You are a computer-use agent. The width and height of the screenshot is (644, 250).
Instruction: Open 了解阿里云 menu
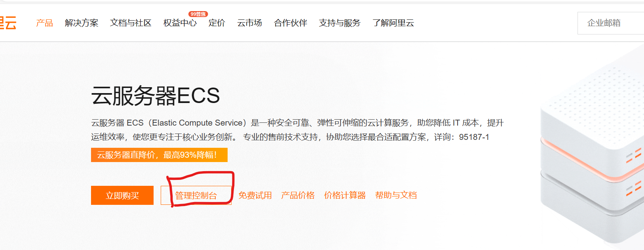[393, 23]
